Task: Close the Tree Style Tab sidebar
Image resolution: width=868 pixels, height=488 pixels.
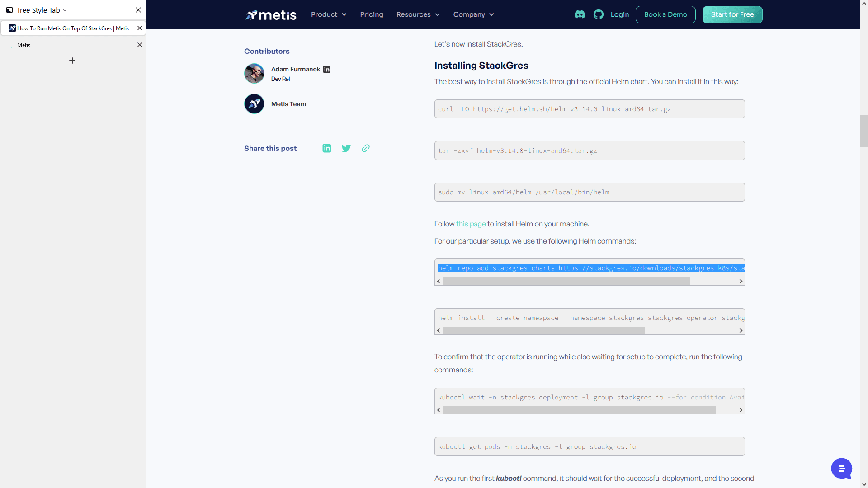Action: click(138, 10)
